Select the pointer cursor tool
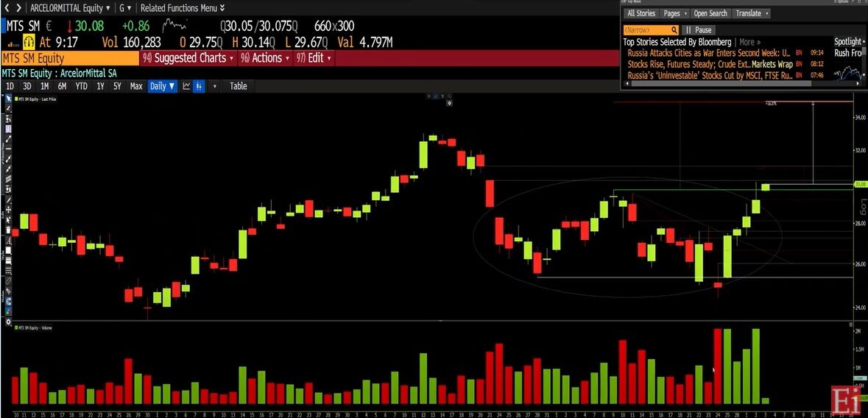 click(x=8, y=99)
